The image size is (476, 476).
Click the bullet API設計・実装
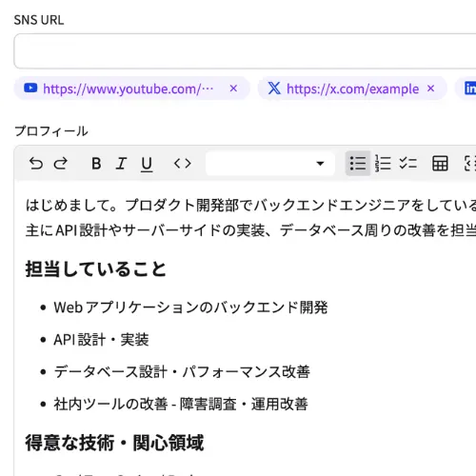click(101, 340)
